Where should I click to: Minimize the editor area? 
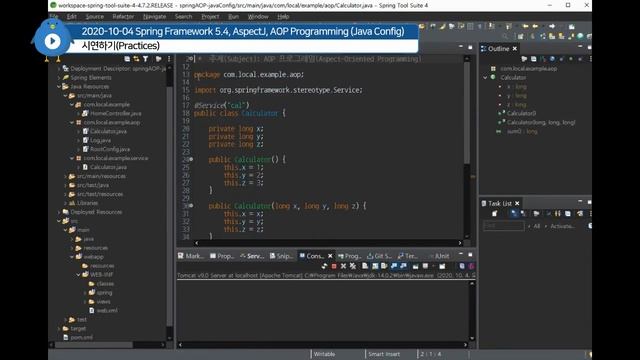coord(461,47)
